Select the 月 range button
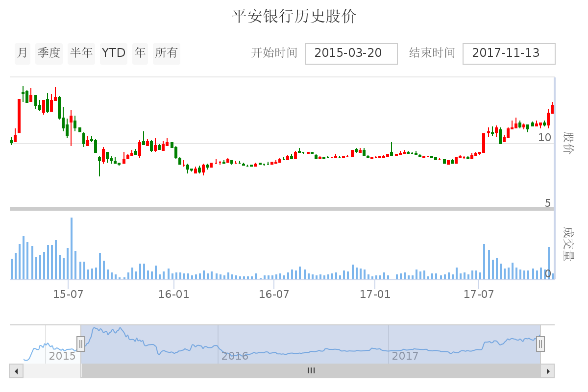This screenshot has height=392, width=588. [x=23, y=53]
